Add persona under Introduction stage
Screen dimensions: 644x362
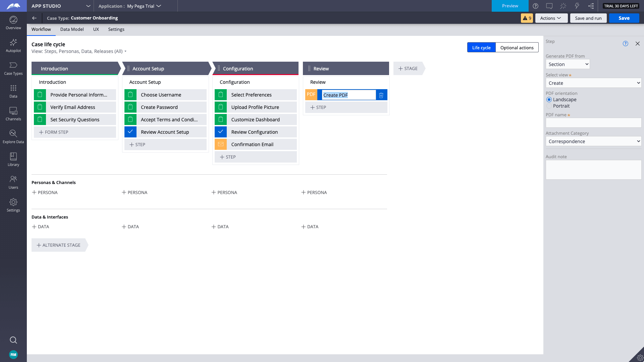point(45,192)
